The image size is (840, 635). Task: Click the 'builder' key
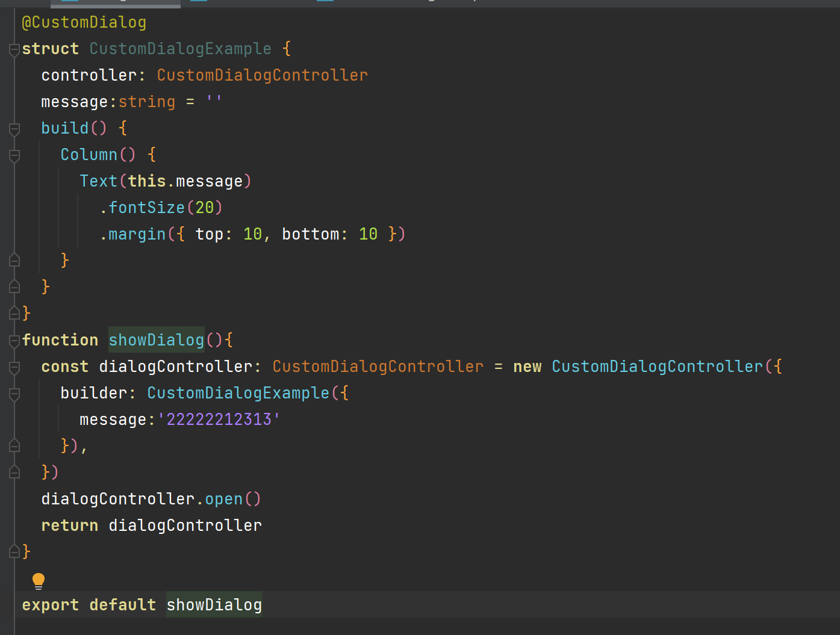94,393
